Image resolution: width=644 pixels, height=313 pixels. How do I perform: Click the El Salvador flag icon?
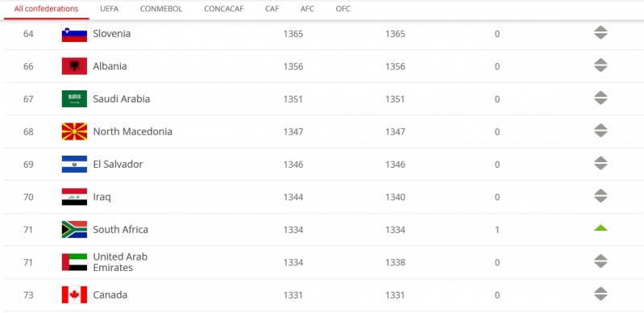coord(74,164)
